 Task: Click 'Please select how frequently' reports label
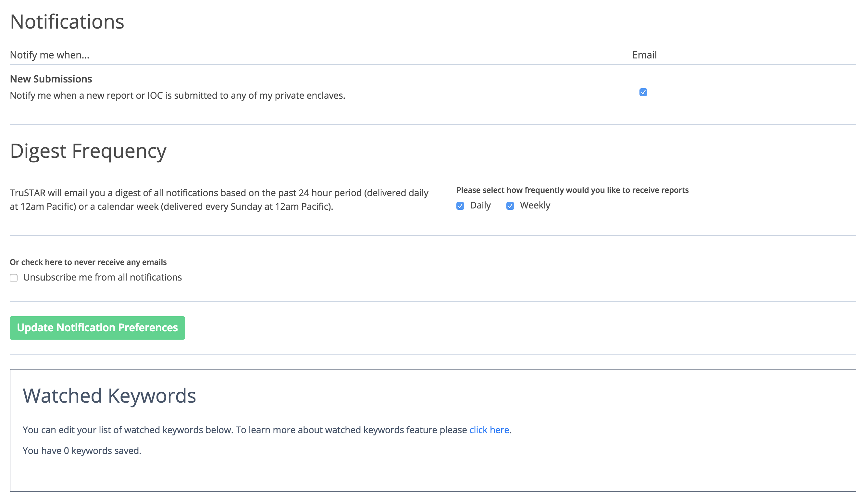pos(573,190)
